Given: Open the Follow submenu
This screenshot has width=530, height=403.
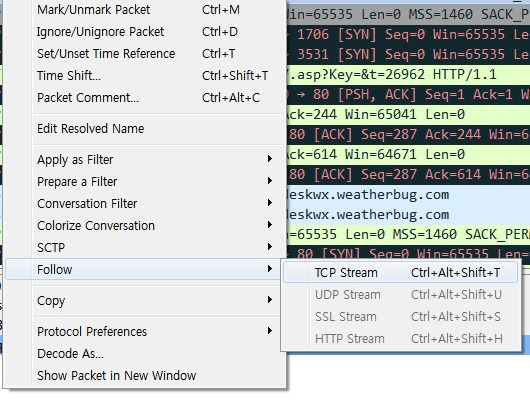Looking at the screenshot, I should [x=144, y=269].
